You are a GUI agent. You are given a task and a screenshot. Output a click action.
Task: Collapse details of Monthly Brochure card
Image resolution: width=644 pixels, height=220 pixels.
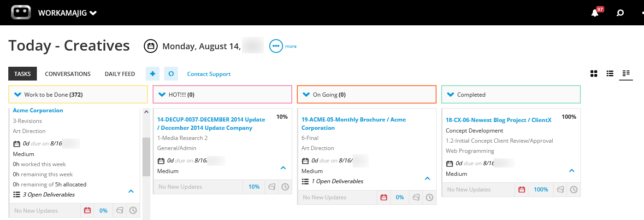pyautogui.click(x=427, y=178)
